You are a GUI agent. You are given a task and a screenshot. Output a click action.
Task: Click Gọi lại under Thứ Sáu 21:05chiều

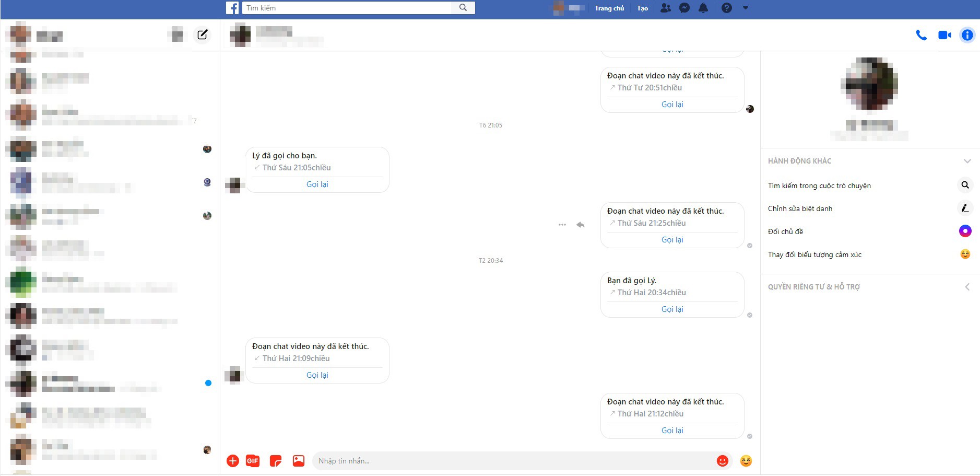pos(317,184)
